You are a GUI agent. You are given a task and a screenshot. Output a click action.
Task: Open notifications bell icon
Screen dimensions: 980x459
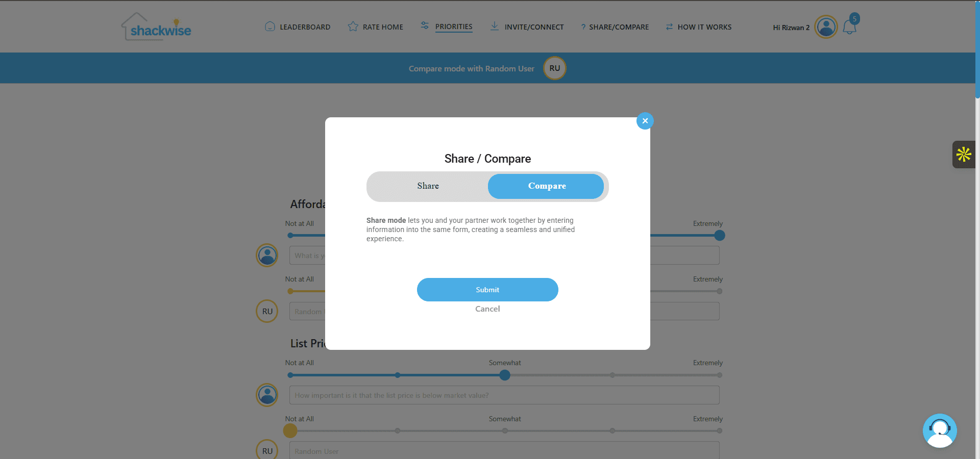[850, 26]
